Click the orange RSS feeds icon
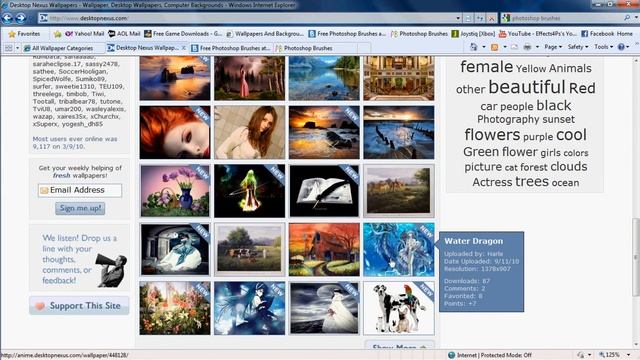The width and height of the screenshot is (640, 360). (x=495, y=47)
